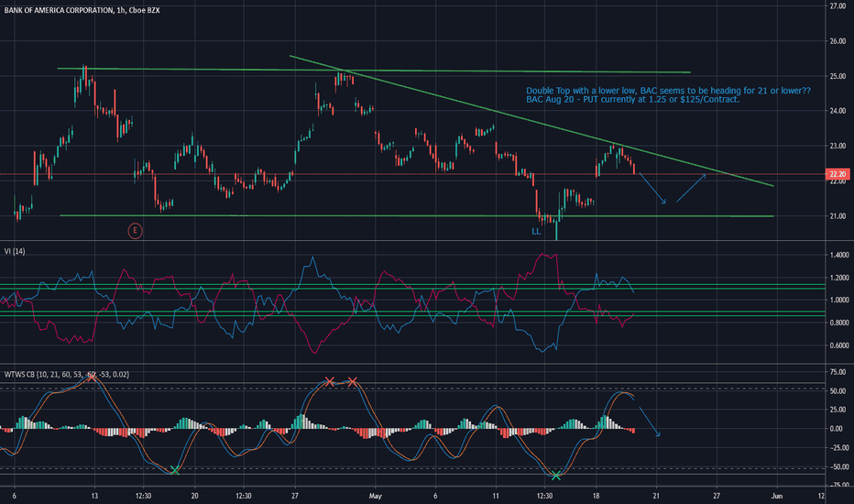Click date 18 on time axis

tap(596, 497)
